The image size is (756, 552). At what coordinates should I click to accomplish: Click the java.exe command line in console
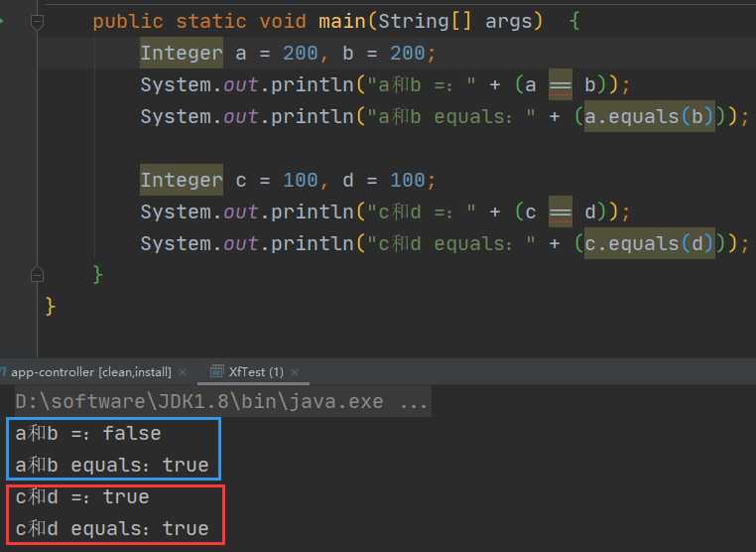[x=221, y=402]
